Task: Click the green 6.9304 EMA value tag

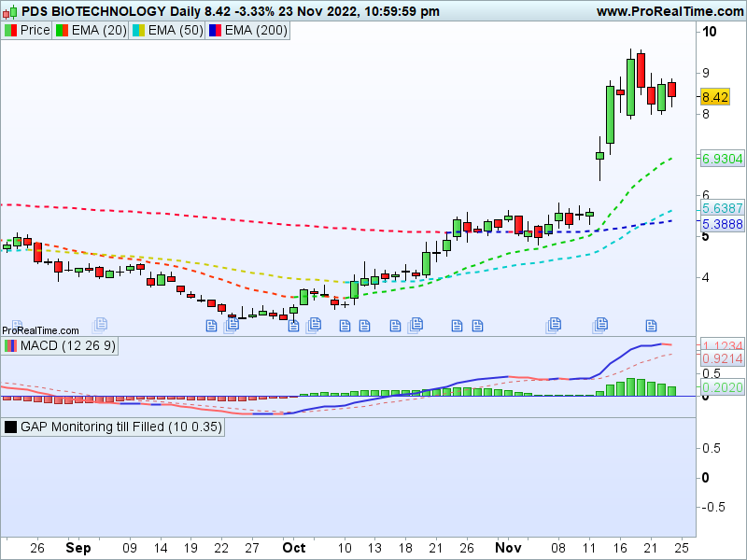Action: click(x=722, y=159)
